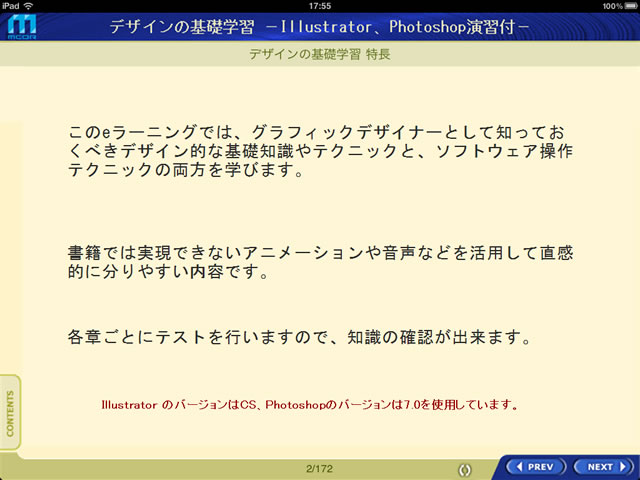Screen dimensions: 640x480
Task: Click the course title mentioning Illustrator, Photoshop
Action: pyautogui.click(x=320, y=27)
